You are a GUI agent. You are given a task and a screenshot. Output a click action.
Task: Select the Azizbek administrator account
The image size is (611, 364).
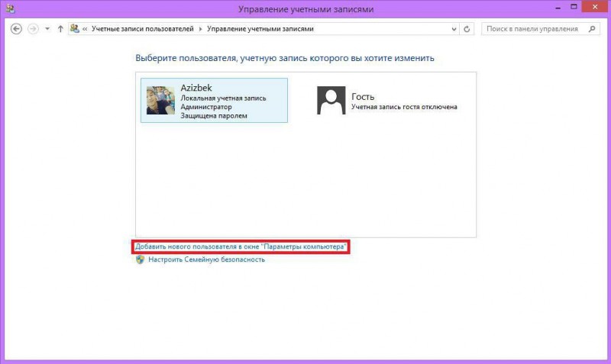pos(214,101)
